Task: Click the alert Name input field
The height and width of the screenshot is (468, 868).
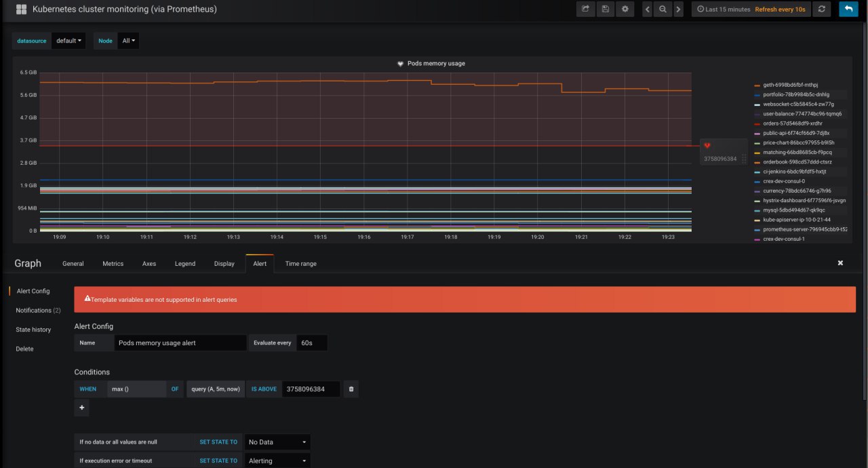Action: pos(181,343)
